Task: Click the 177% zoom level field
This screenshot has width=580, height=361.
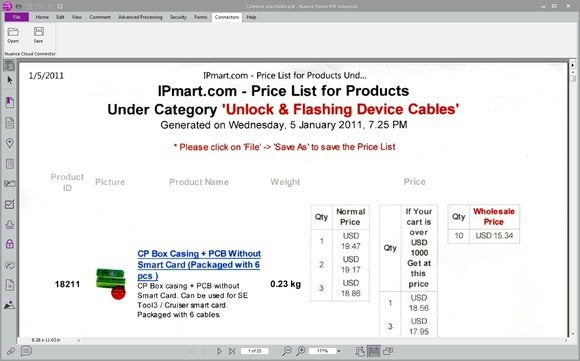Action: point(322,351)
